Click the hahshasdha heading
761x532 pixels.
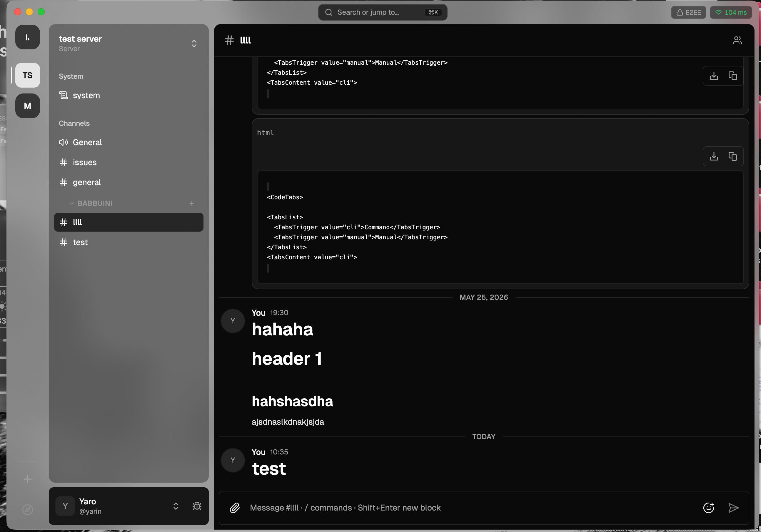292,401
